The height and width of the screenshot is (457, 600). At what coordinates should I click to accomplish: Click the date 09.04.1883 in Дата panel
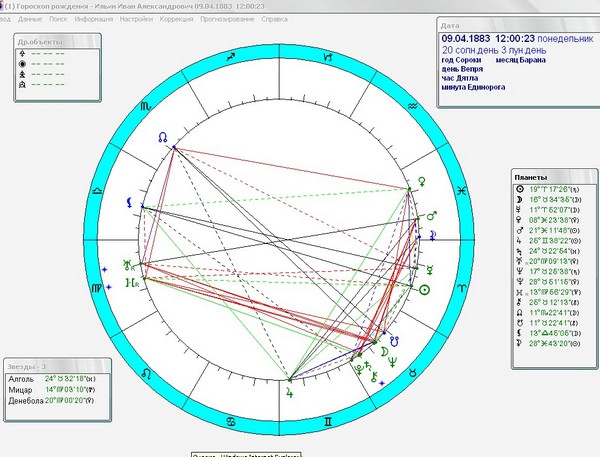click(x=466, y=39)
